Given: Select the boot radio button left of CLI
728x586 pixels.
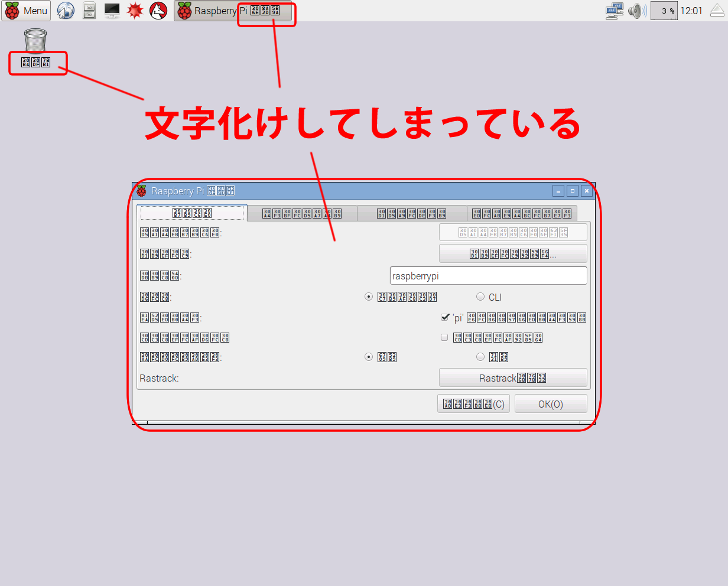Looking at the screenshot, I should (x=369, y=297).
